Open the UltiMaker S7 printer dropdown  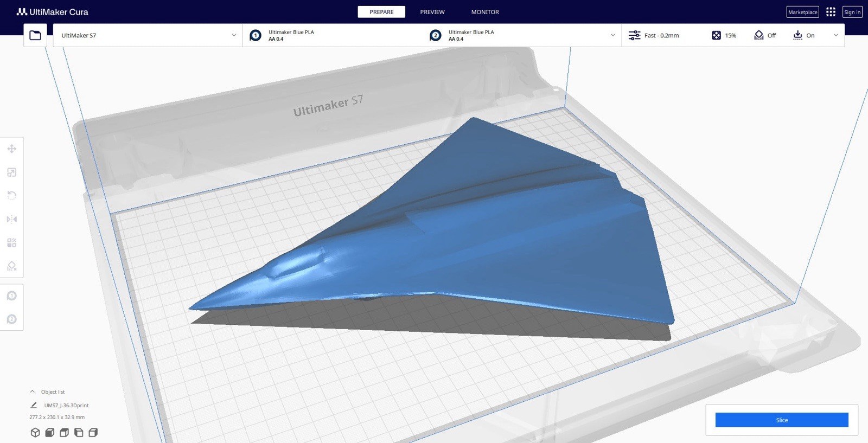(148, 35)
